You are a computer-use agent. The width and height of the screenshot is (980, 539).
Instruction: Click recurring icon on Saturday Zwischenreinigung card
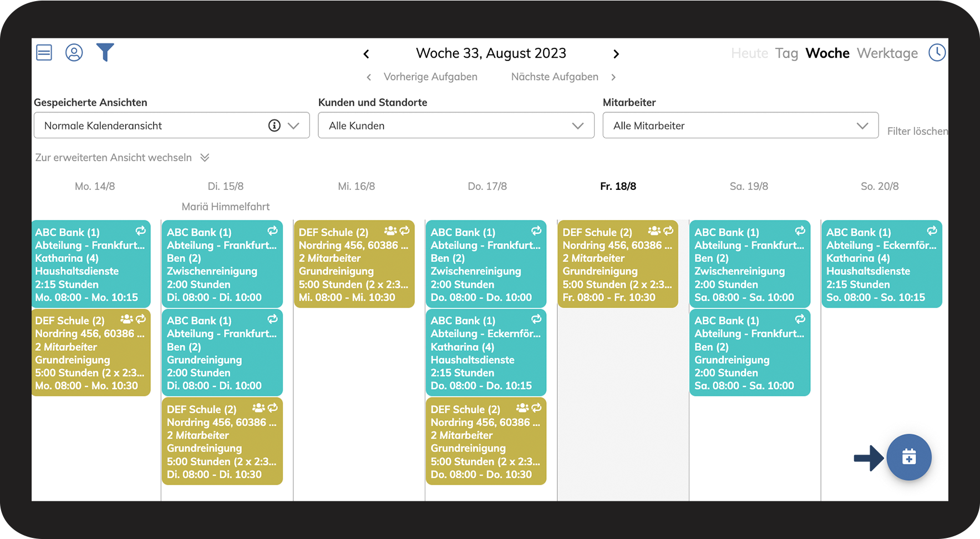pos(800,230)
